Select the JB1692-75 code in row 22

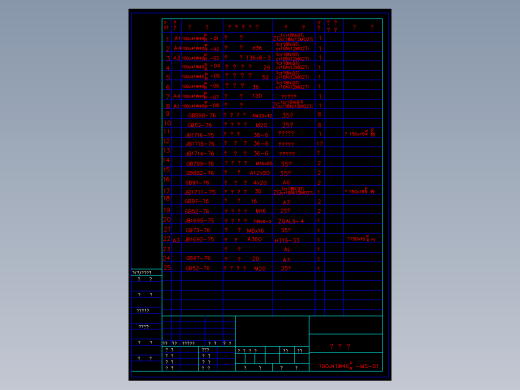point(199,239)
